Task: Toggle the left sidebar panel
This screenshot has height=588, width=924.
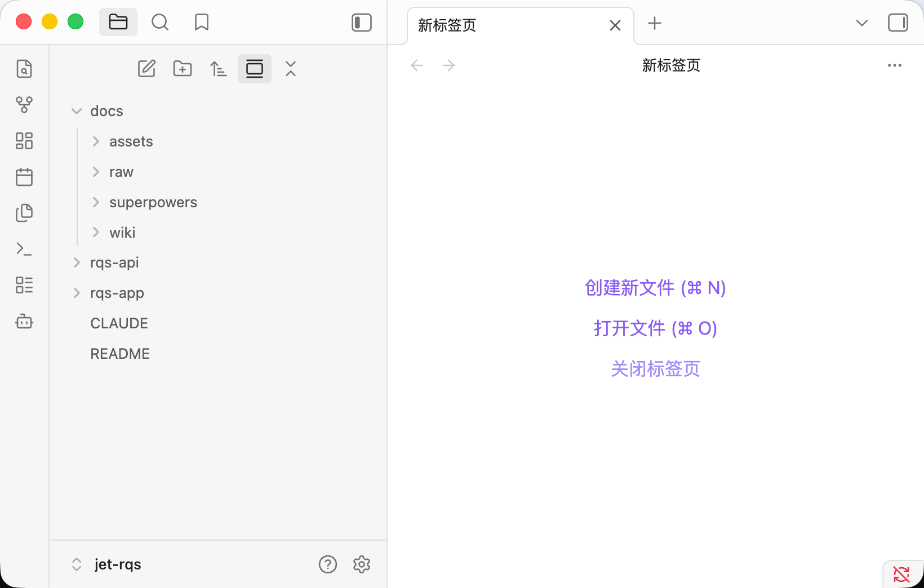Action: pos(362,23)
